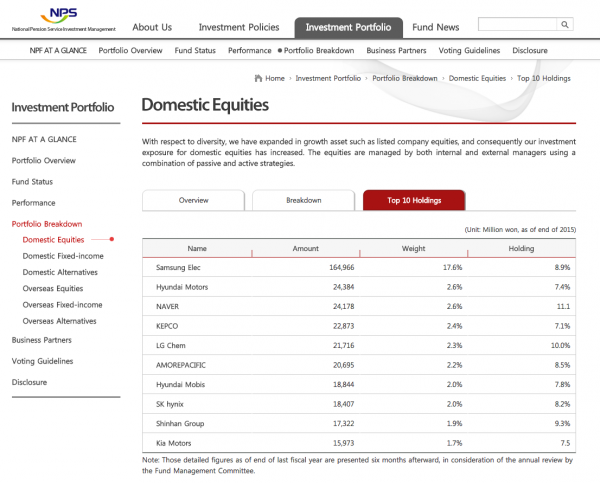600x483 pixels.
Task: Select Portfolio Breakdown in top subnav
Action: [319, 51]
